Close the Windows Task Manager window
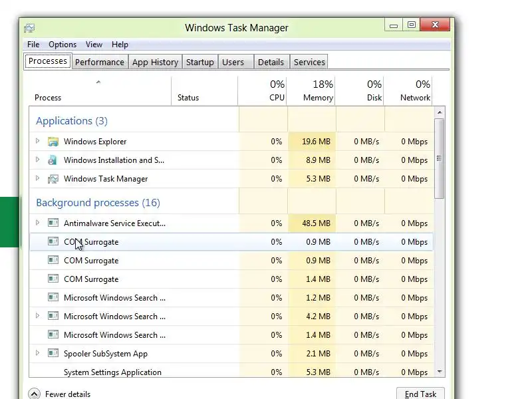The width and height of the screenshot is (532, 399). pyautogui.click(x=436, y=25)
